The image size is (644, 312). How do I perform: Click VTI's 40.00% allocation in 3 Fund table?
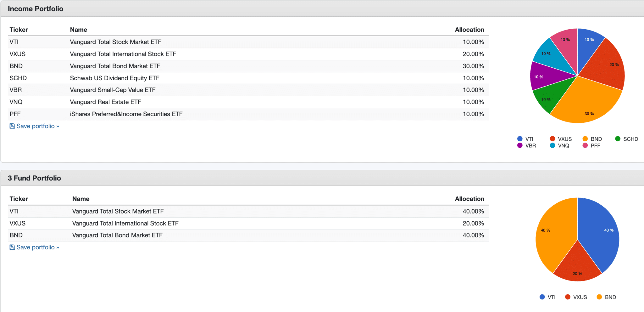473,211
